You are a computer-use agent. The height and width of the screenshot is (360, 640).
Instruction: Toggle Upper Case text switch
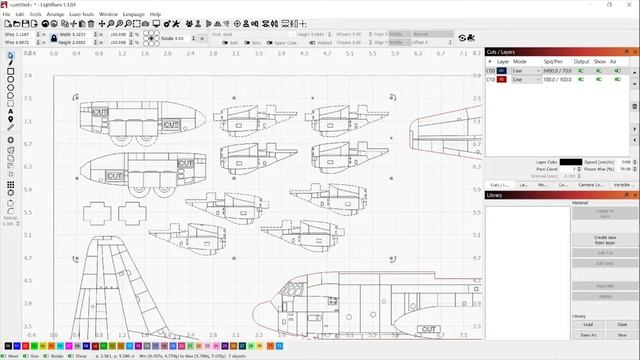click(269, 42)
